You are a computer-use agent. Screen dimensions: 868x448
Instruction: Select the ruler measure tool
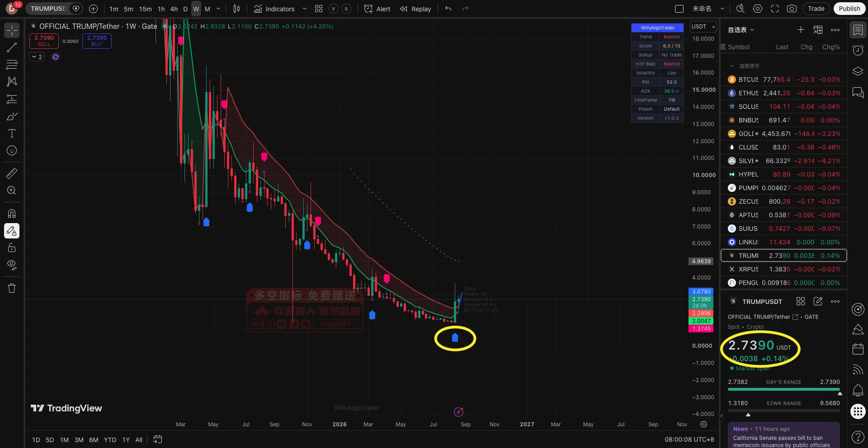12,173
